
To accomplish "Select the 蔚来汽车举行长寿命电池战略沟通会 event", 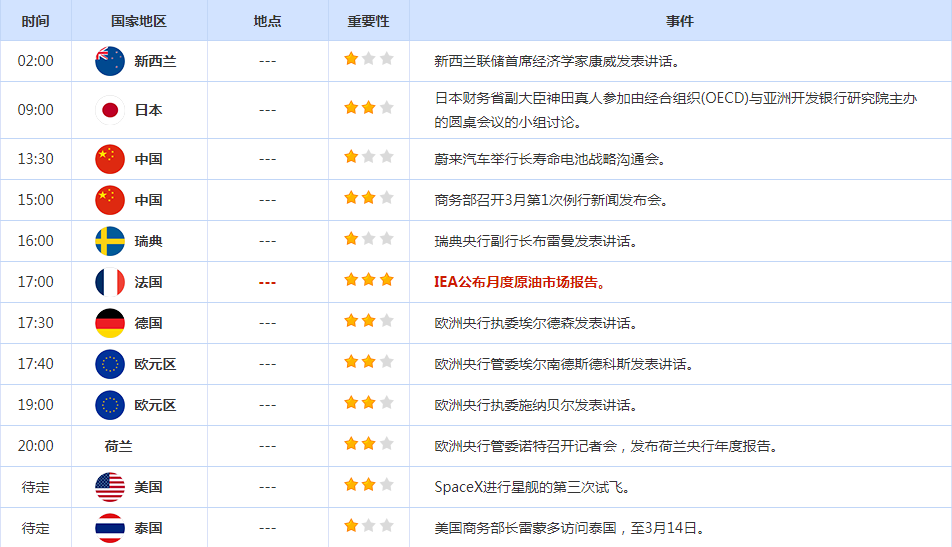I will [x=551, y=159].
